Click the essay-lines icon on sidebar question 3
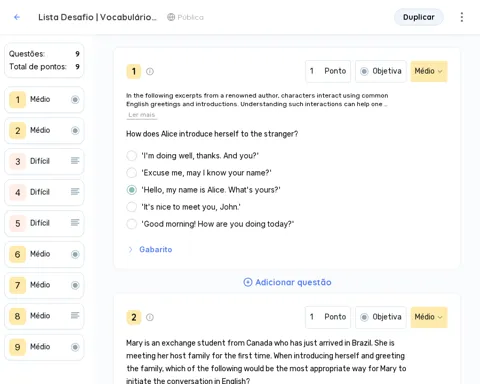 pos(75,161)
